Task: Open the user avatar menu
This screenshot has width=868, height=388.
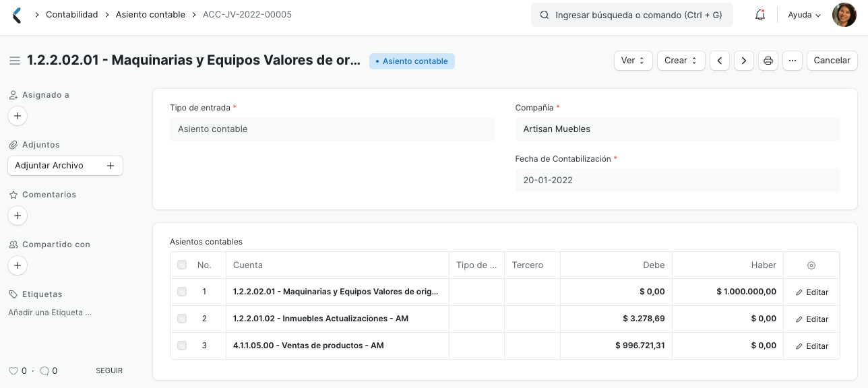Action: coord(844,15)
